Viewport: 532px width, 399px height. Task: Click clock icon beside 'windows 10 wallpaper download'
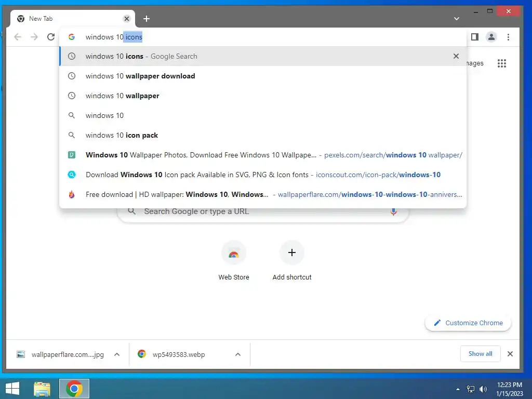tap(72, 76)
